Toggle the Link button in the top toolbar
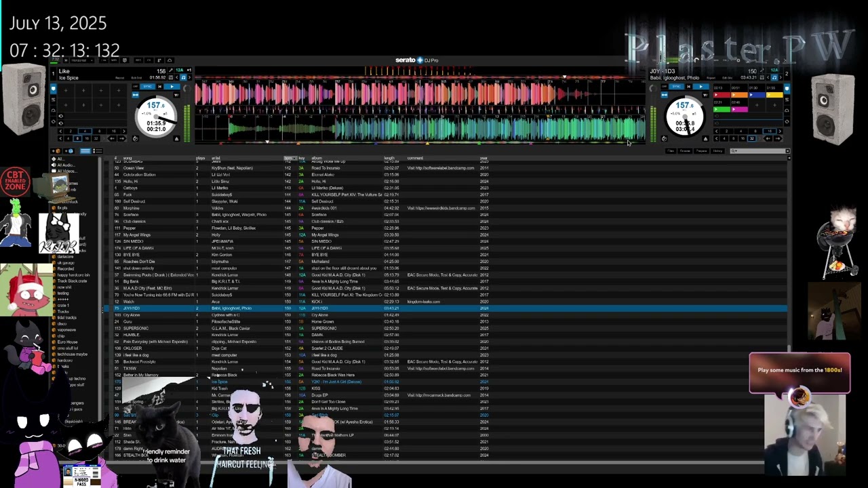Image resolution: width=868 pixels, height=488 pixels. pyautogui.click(x=104, y=60)
